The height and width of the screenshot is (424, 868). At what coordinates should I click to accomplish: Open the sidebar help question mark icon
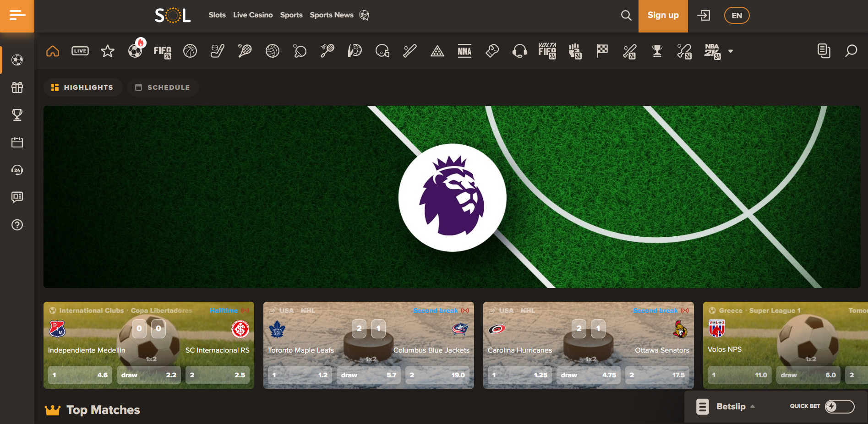[17, 225]
